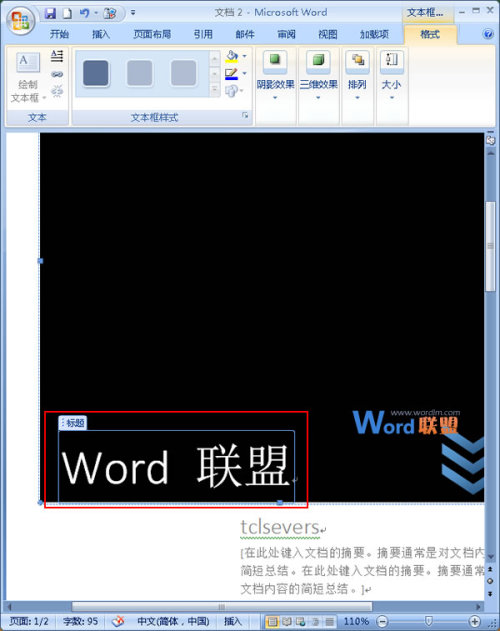Click the 中文(简体，中国) language indicator
Viewport: 500px width, 631px height.
[173, 621]
